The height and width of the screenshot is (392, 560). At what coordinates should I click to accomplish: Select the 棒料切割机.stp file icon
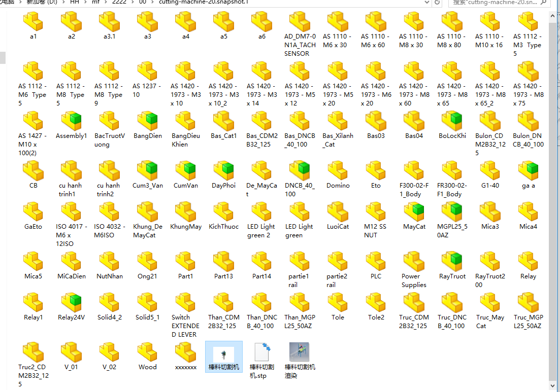(262, 352)
